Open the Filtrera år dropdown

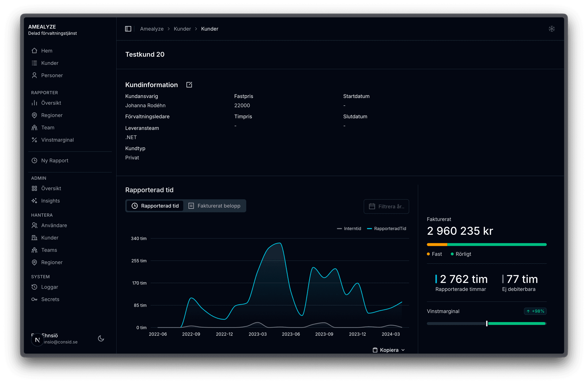pyautogui.click(x=386, y=206)
